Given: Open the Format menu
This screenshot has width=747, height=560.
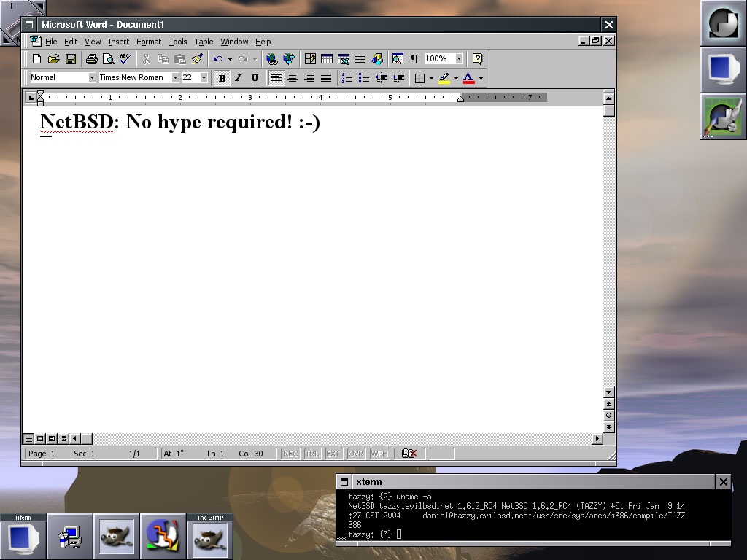Looking at the screenshot, I should pos(149,42).
